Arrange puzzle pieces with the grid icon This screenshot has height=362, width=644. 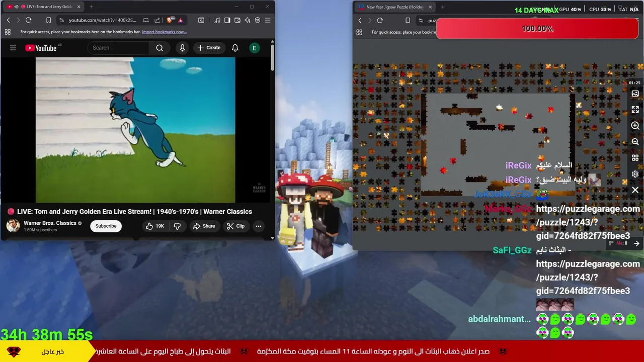point(635,158)
